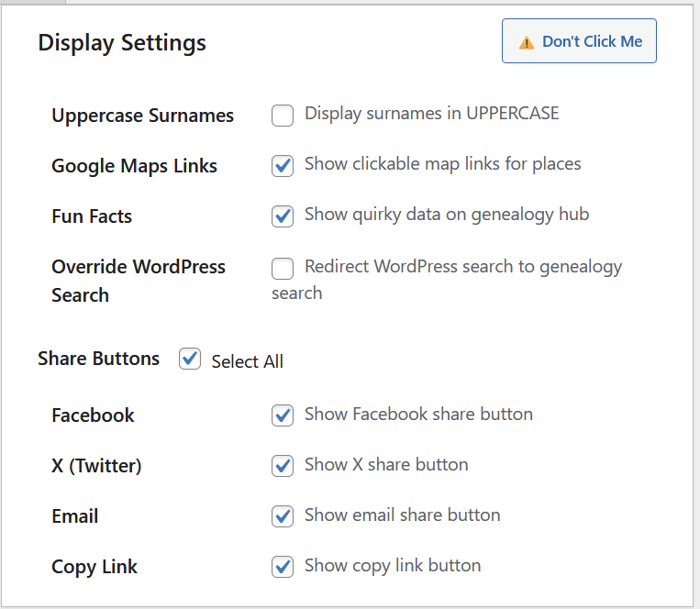The height and width of the screenshot is (609, 700).
Task: Toggle the Share Buttons Select All checkbox
Action: tap(190, 359)
